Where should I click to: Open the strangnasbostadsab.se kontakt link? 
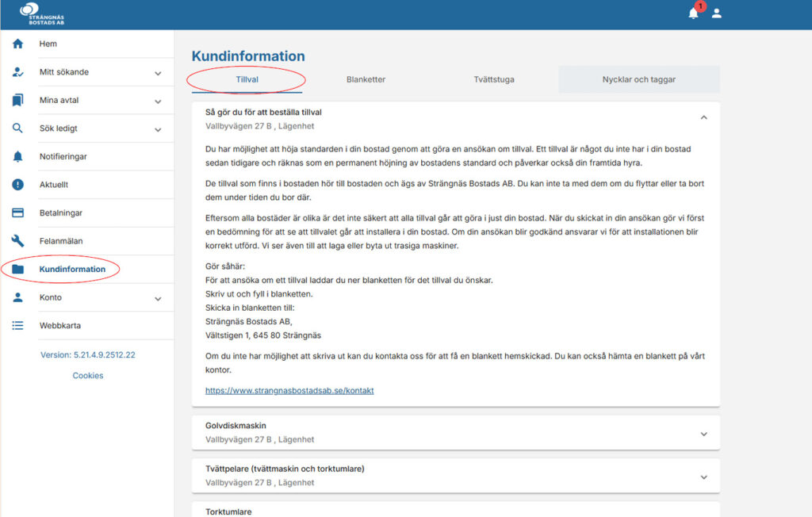coord(290,390)
